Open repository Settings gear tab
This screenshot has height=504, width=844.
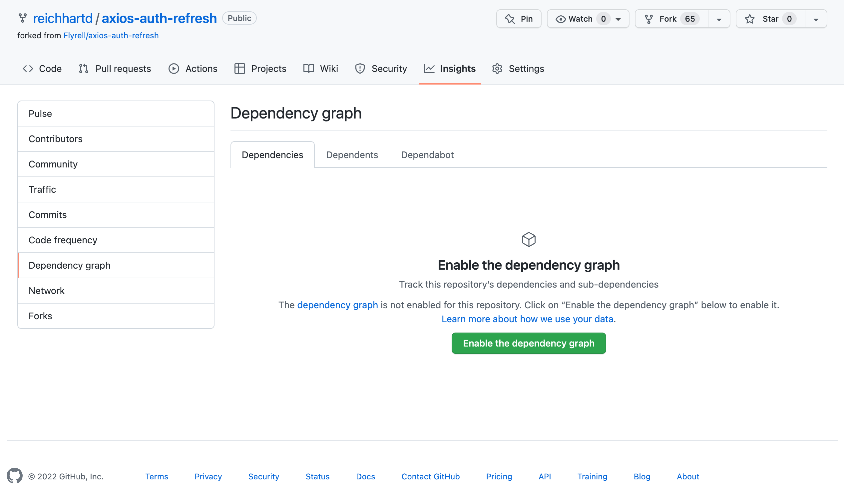[x=518, y=69]
